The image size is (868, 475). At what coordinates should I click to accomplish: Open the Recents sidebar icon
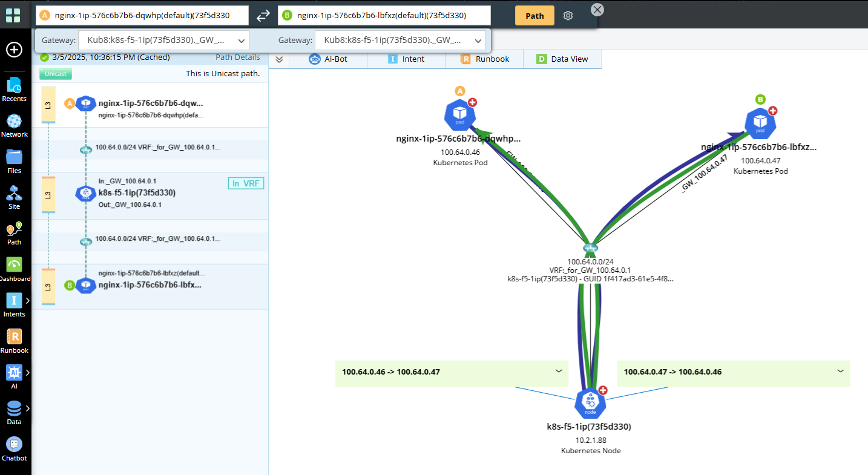(x=14, y=90)
